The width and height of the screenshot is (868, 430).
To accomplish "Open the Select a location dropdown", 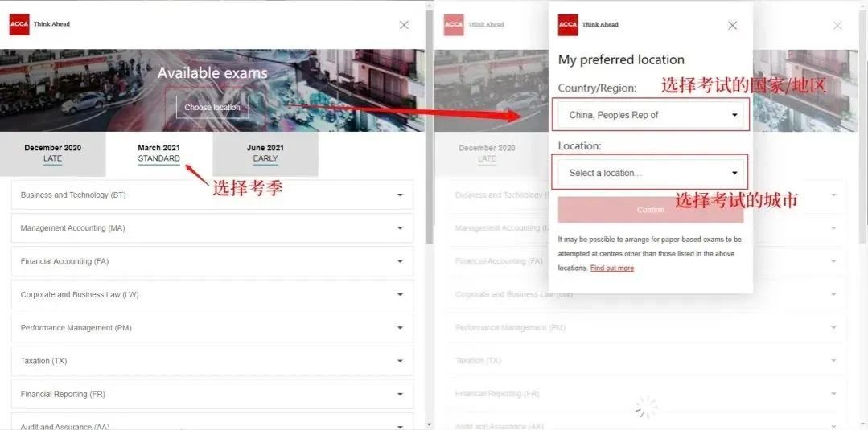I will point(651,173).
